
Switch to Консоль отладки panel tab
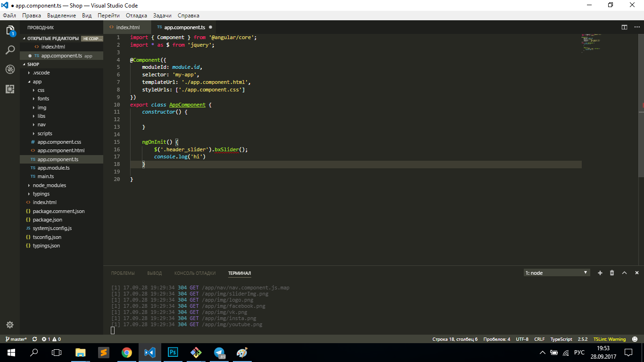point(195,273)
